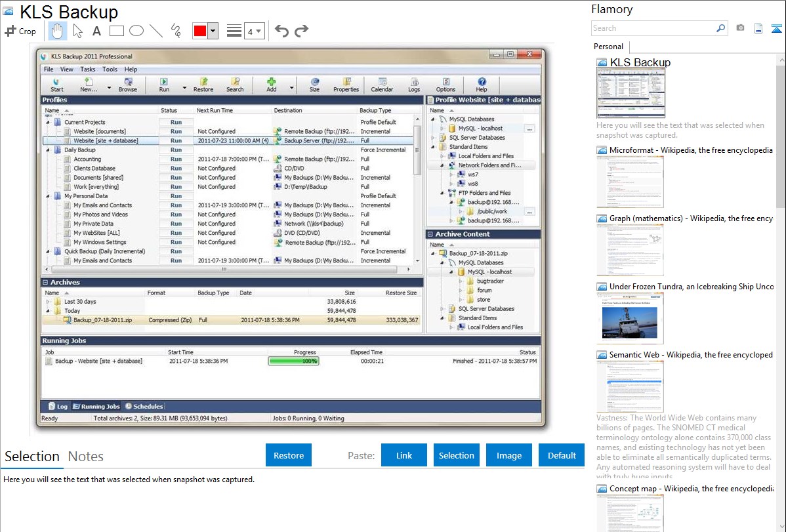
Task: Pick the ellipse shape tool
Action: click(x=136, y=31)
